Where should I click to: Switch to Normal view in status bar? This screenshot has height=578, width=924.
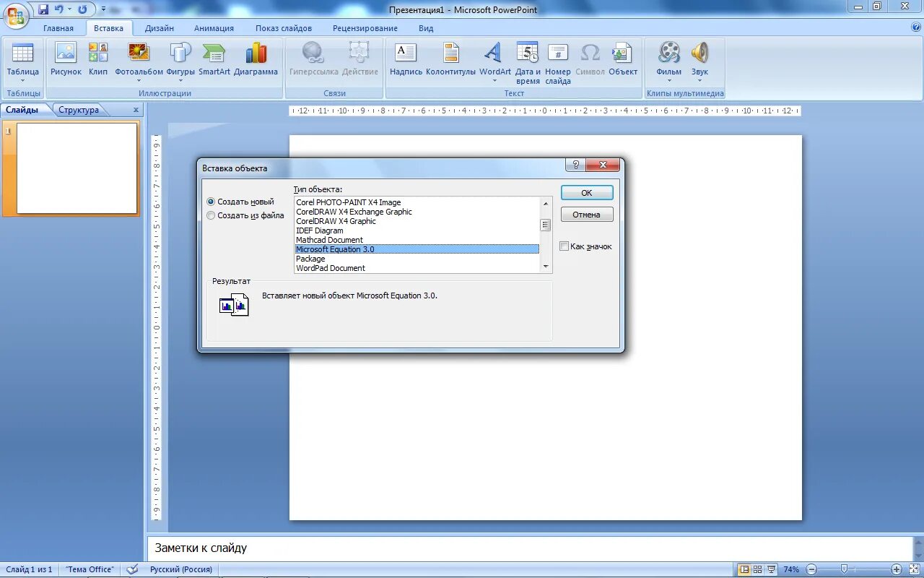tap(744, 569)
